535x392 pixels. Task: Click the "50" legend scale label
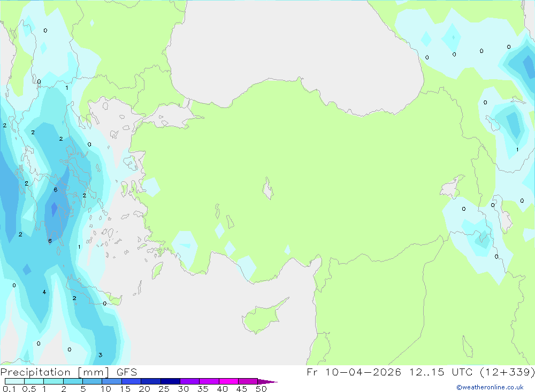(262, 389)
